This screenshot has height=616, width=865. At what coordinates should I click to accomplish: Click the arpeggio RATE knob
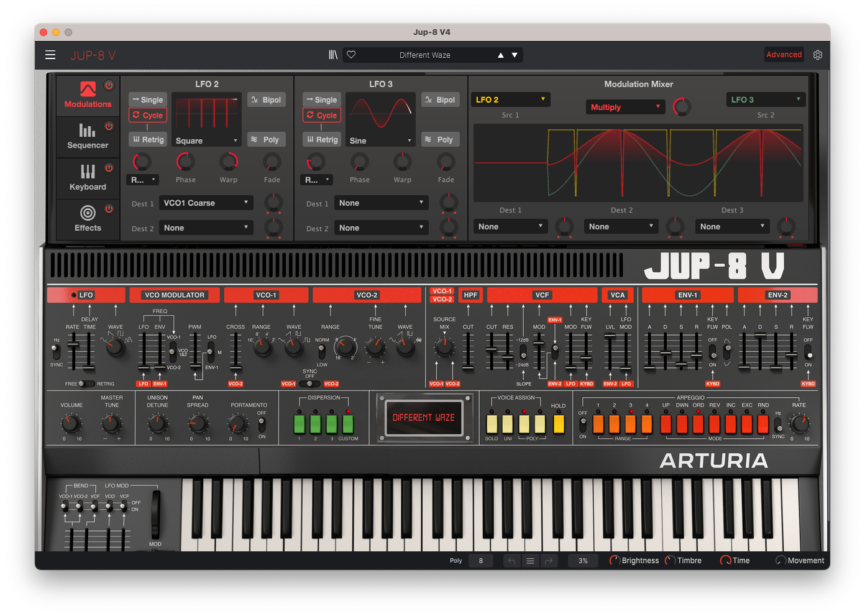tap(799, 424)
